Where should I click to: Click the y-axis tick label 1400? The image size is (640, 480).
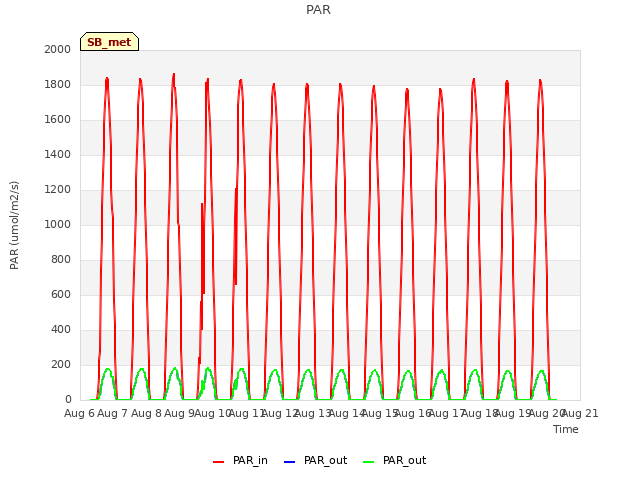(58, 154)
